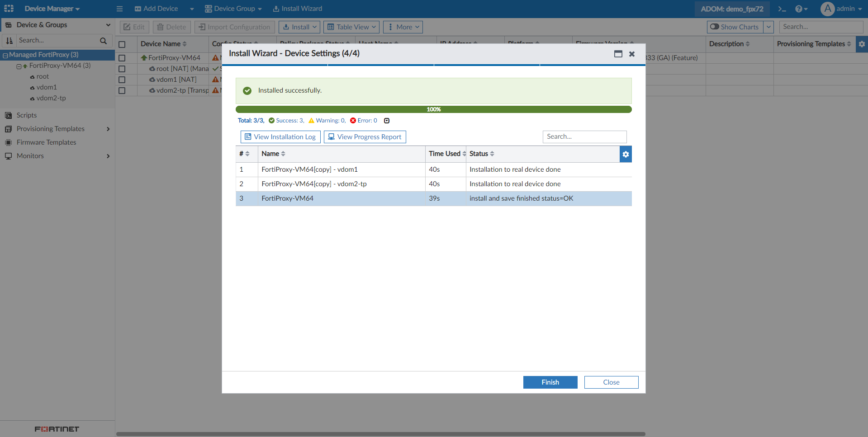Open the main table column settings gear

(862, 44)
